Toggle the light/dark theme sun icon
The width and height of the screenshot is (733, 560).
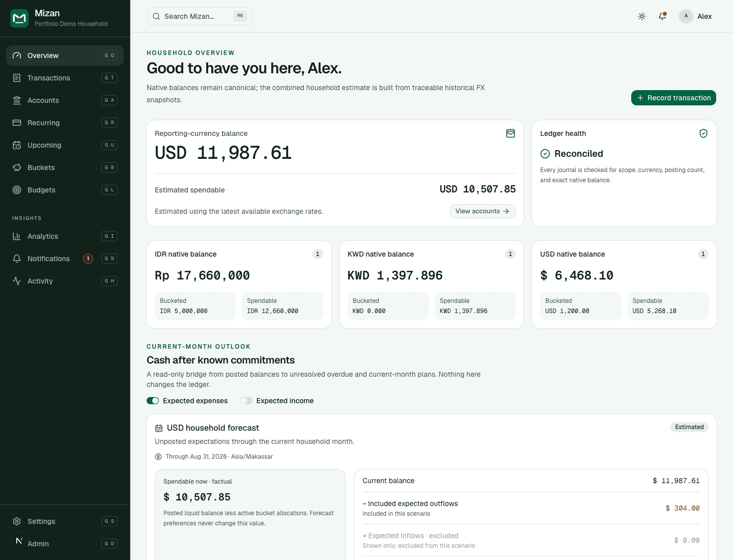pyautogui.click(x=642, y=16)
